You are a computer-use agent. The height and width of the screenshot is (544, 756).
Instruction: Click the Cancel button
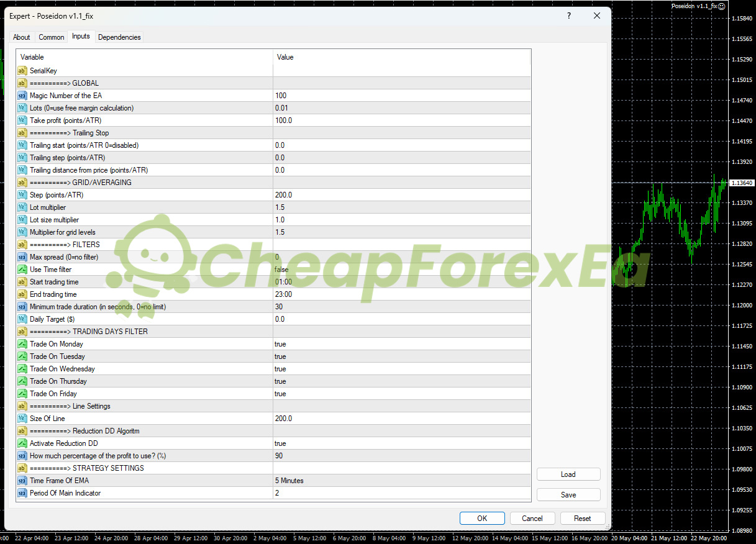click(x=532, y=519)
